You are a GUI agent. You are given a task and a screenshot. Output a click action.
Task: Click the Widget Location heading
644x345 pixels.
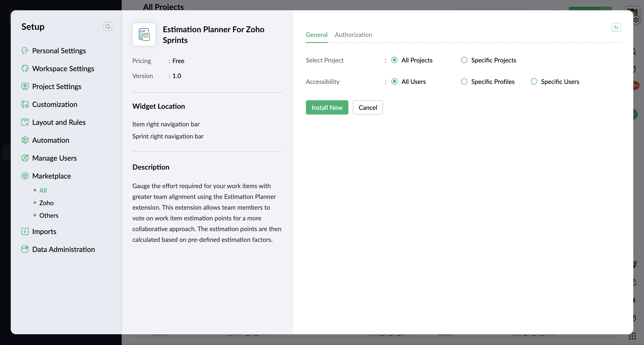159,106
